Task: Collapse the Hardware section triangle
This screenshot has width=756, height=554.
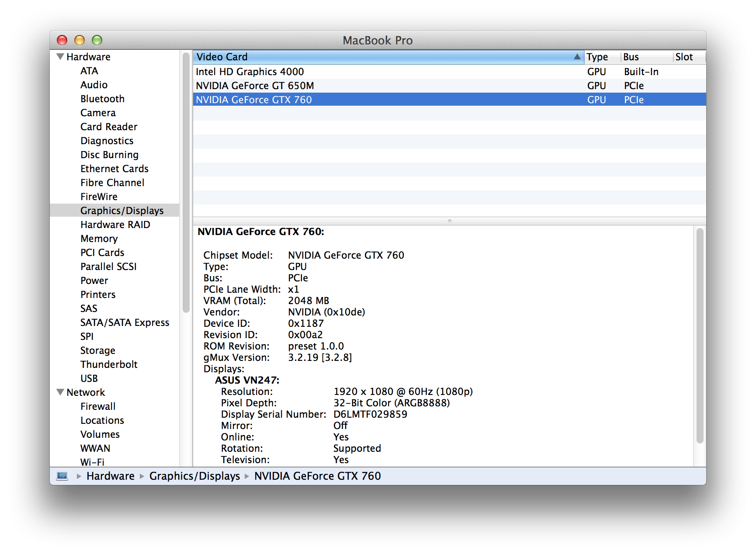Action: [60, 56]
